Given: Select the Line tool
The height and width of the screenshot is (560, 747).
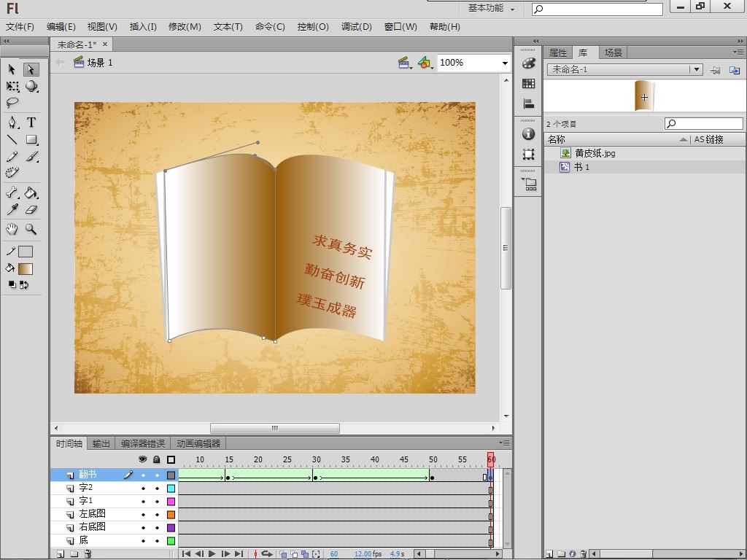Looking at the screenshot, I should point(12,139).
